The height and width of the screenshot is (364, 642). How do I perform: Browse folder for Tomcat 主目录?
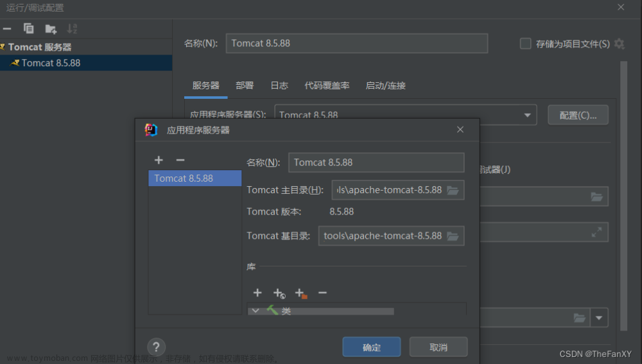pyautogui.click(x=453, y=191)
